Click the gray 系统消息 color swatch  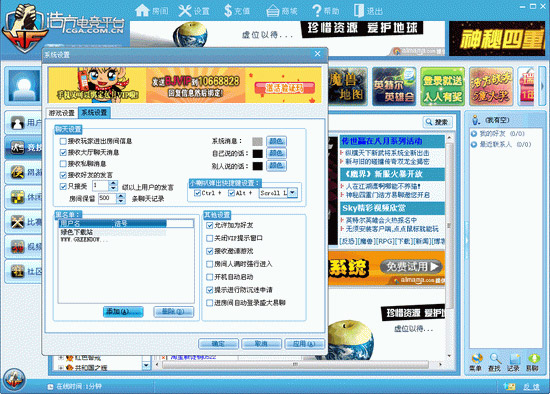point(257,141)
